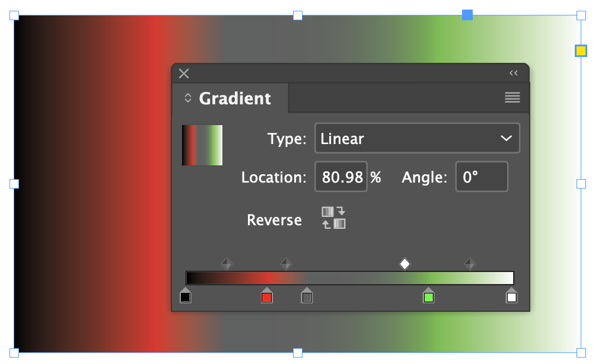Open the Gradient panel flyout menu
605x364 pixels.
coord(512,97)
